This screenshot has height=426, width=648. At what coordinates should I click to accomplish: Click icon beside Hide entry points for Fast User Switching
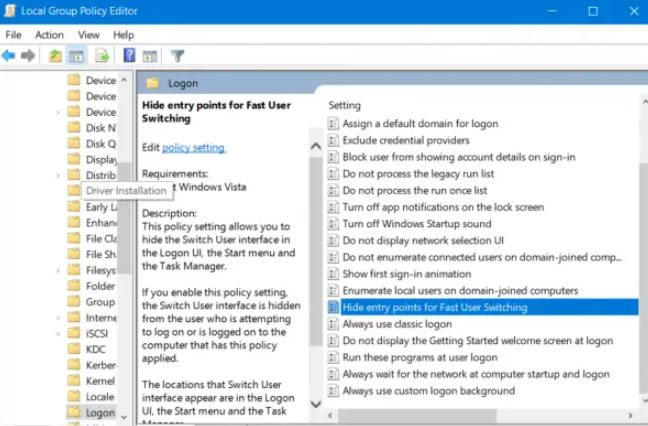click(x=333, y=307)
